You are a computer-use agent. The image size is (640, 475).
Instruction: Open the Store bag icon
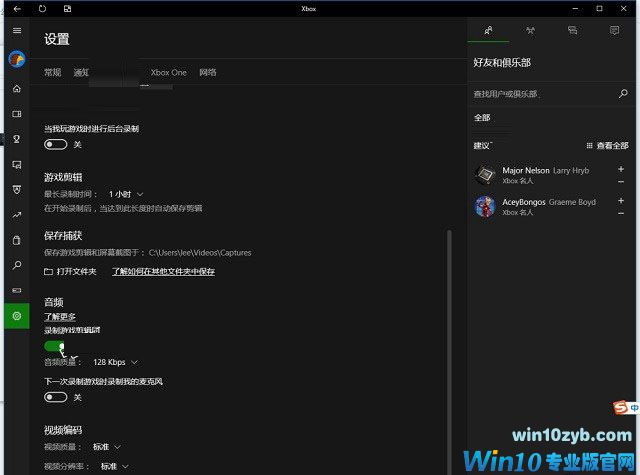click(17, 240)
